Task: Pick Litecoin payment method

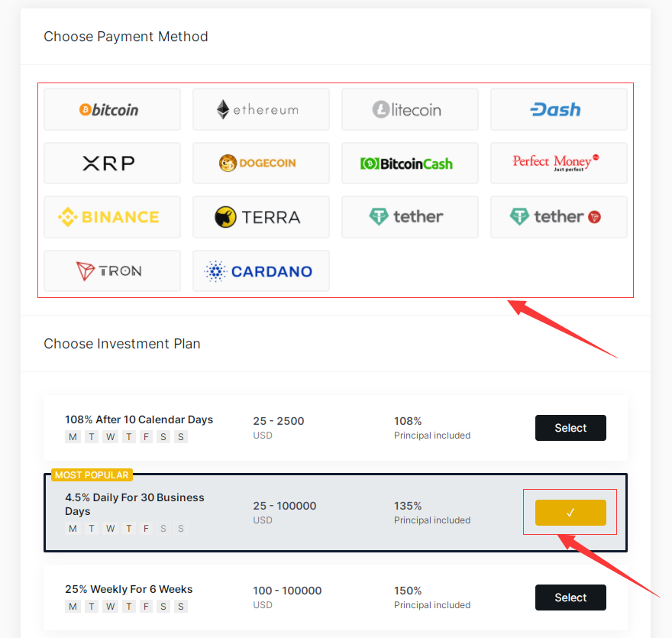Action: pos(410,109)
